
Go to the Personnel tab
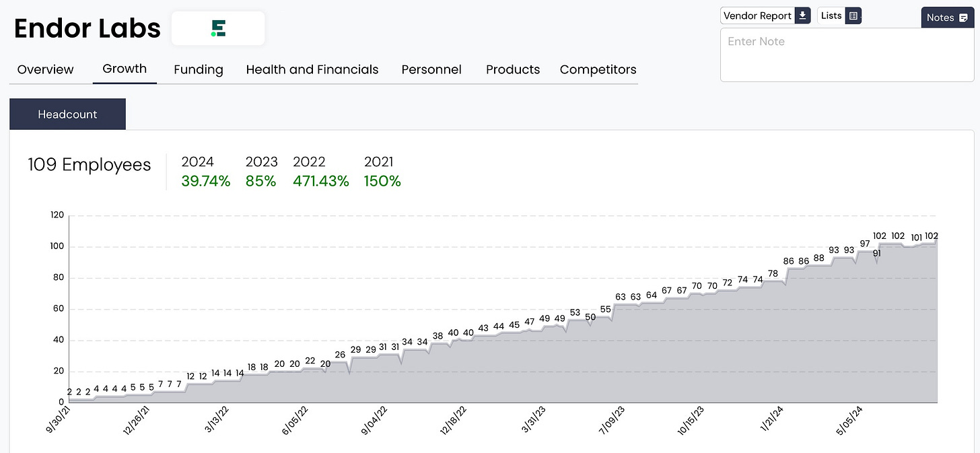click(431, 69)
